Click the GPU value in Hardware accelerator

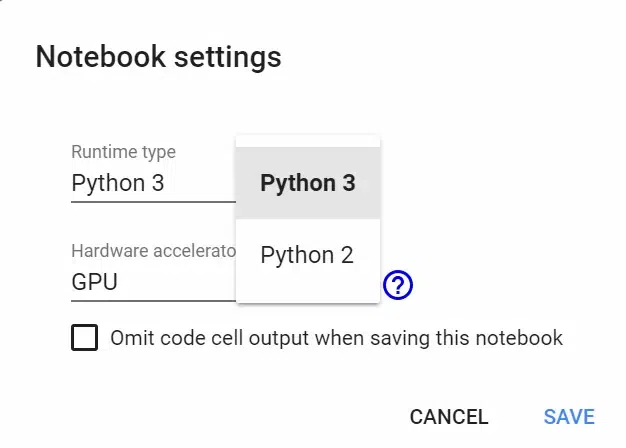tap(95, 282)
